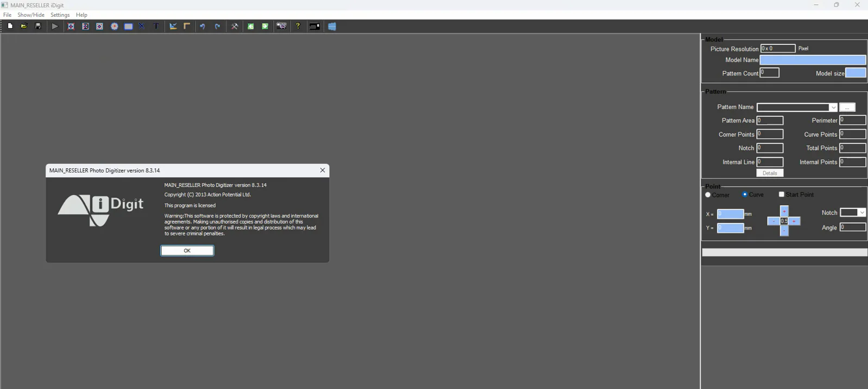Click the blue window panes icon
The width and height of the screenshot is (868, 389).
tap(332, 26)
